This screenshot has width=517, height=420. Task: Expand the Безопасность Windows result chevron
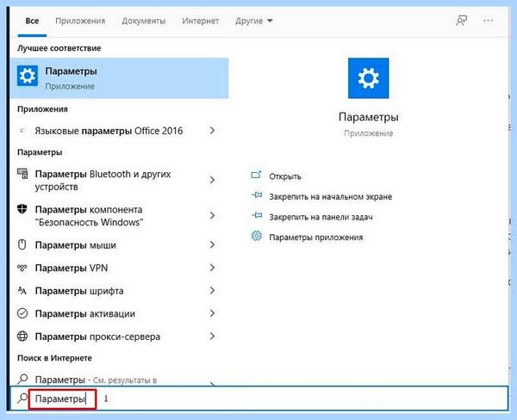pyautogui.click(x=212, y=215)
